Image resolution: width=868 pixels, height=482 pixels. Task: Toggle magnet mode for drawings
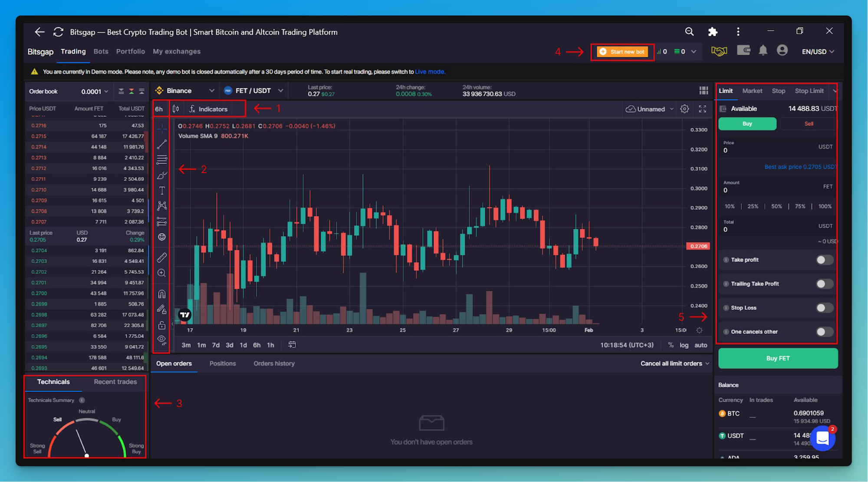pos(161,294)
